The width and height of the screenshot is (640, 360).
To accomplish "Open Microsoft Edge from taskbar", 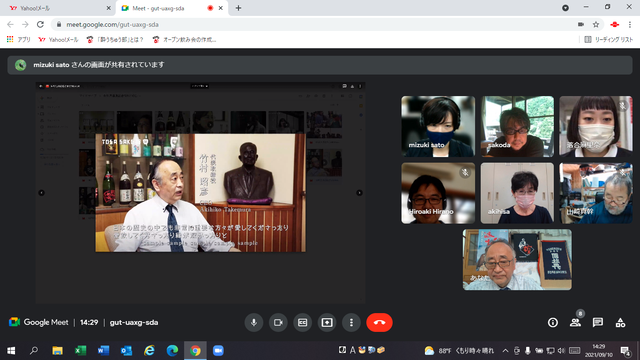I will pyautogui.click(x=172, y=351).
